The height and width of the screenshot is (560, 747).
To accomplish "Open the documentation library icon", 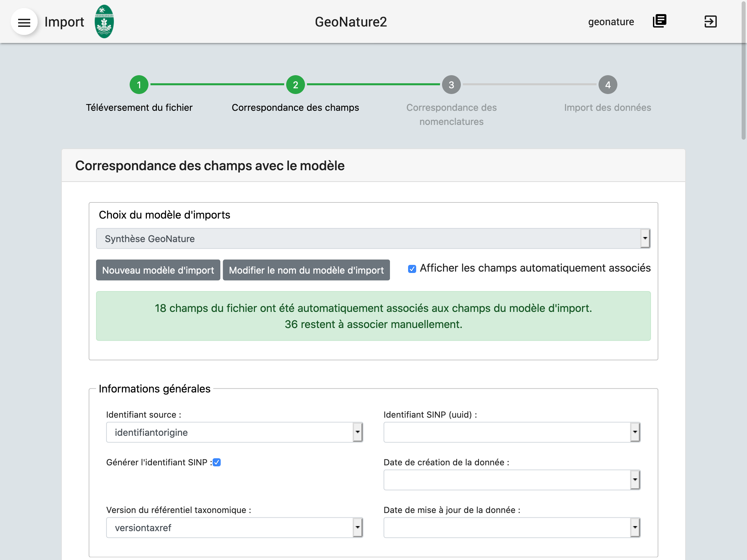I will 660,21.
